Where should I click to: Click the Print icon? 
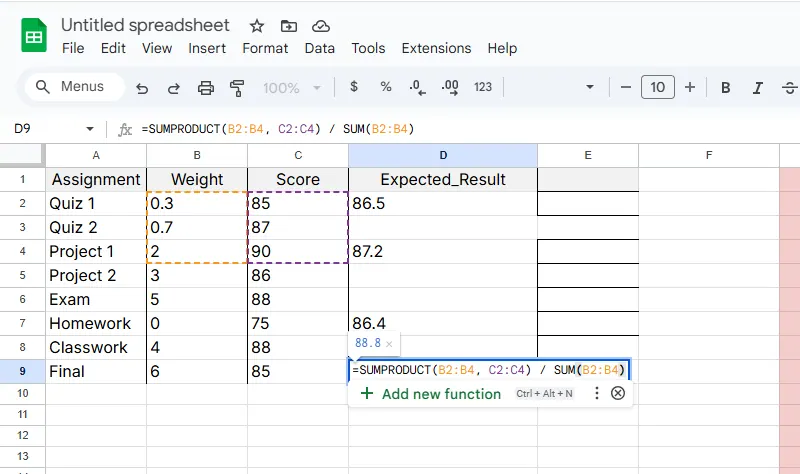click(206, 88)
